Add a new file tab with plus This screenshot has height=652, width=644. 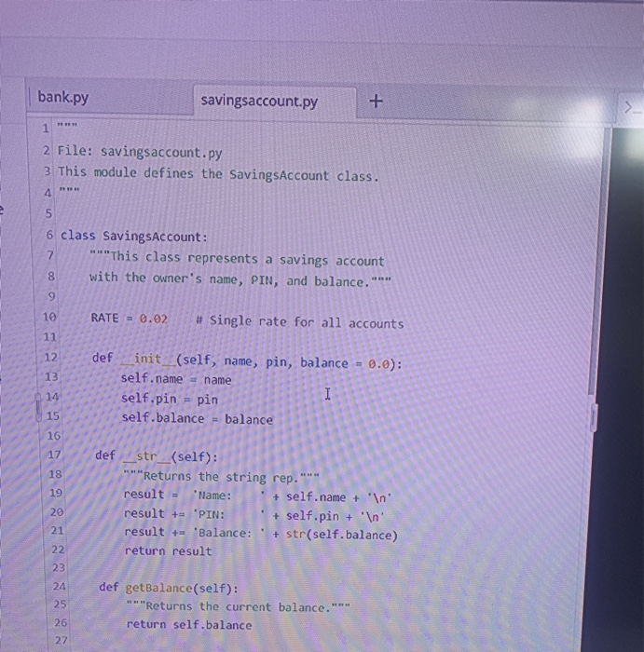376,101
